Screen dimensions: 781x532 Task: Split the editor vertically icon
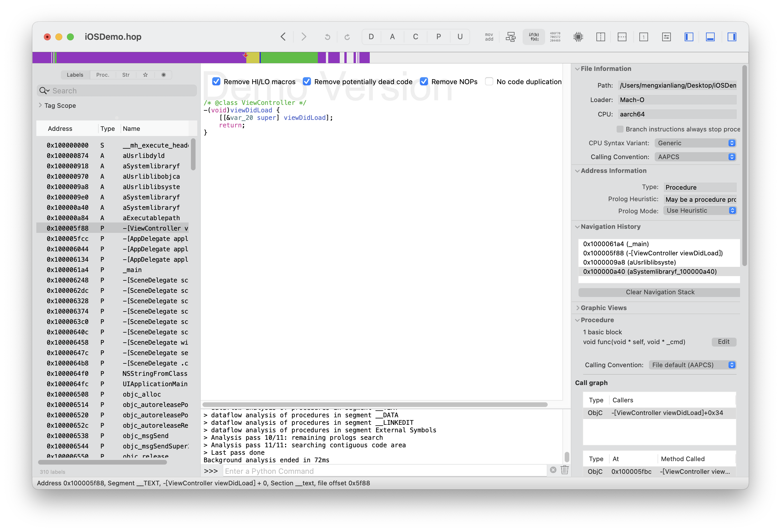click(x=600, y=37)
